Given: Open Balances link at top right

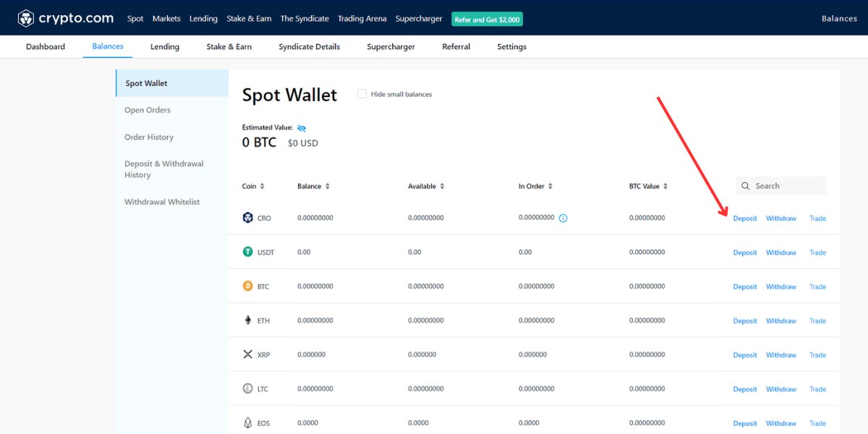Looking at the screenshot, I should pos(839,19).
